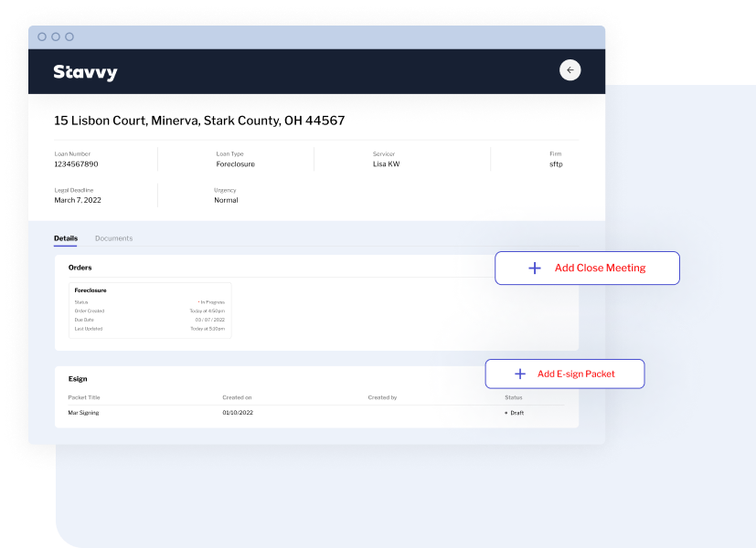Click the Loan Type value Foreclosure
The image size is (756, 548).
235,164
